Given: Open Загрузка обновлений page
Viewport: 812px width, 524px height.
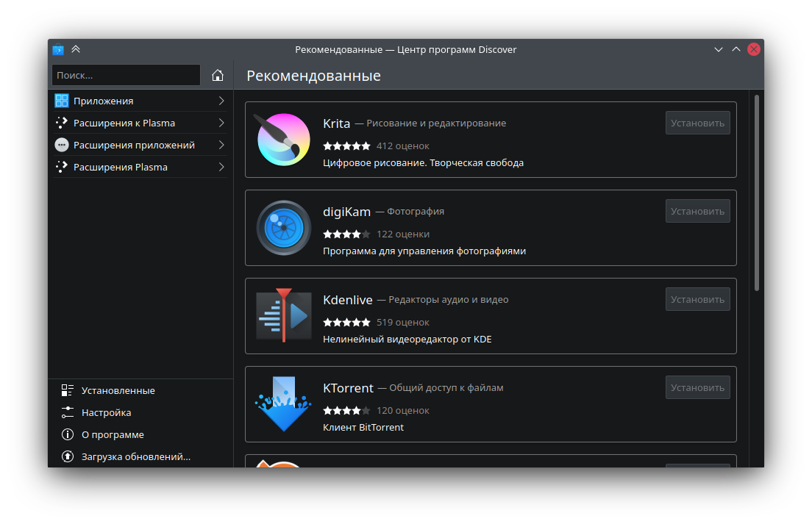Looking at the screenshot, I should pyautogui.click(x=140, y=456).
